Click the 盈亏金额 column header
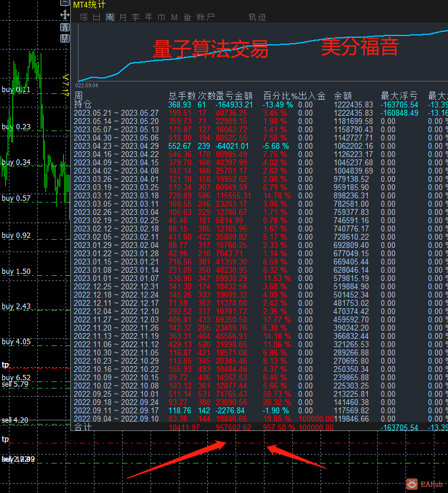 pos(234,96)
